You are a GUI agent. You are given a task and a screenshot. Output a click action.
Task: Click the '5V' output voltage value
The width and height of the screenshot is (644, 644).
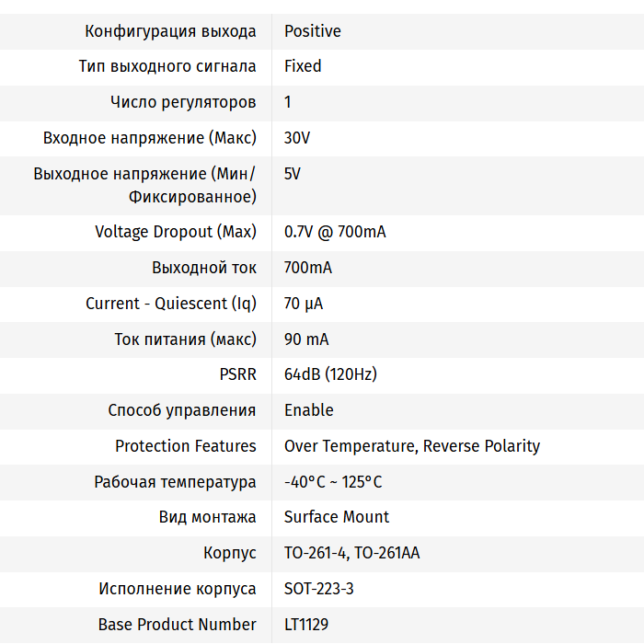pyautogui.click(x=293, y=174)
